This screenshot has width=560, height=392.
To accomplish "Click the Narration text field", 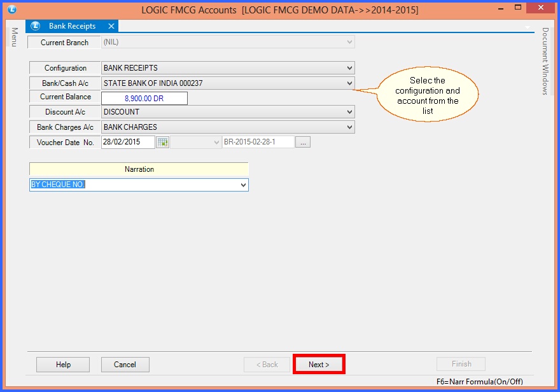I will [x=132, y=185].
